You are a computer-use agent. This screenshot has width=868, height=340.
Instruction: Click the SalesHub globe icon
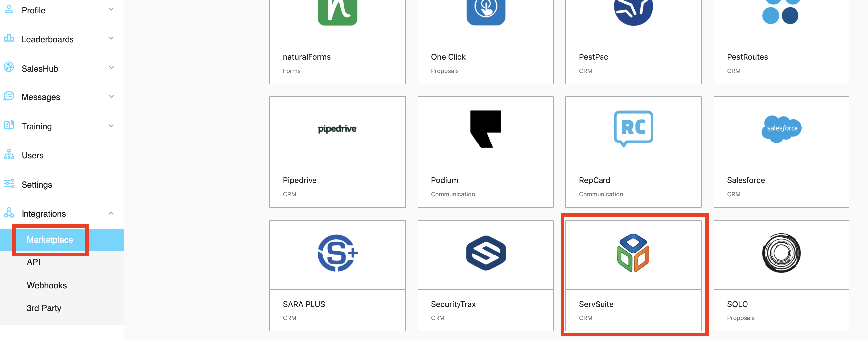(9, 68)
